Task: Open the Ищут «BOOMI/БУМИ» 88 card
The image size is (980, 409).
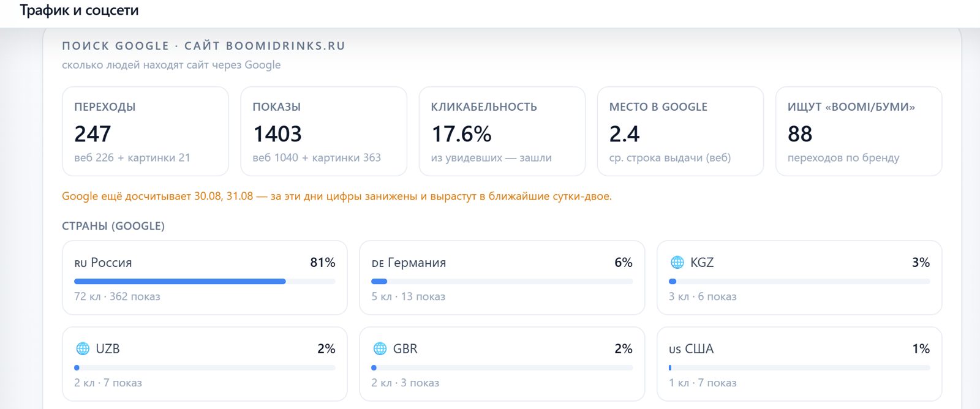Action: pyautogui.click(x=859, y=132)
